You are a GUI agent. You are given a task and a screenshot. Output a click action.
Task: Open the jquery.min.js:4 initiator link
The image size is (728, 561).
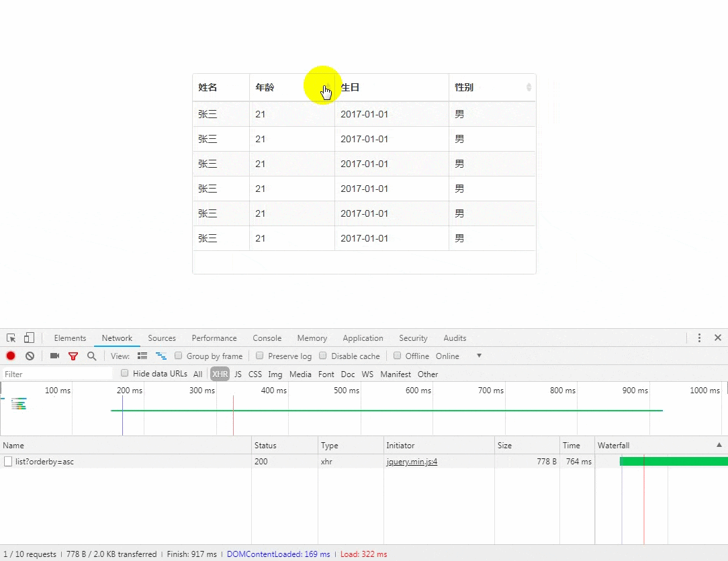point(412,461)
